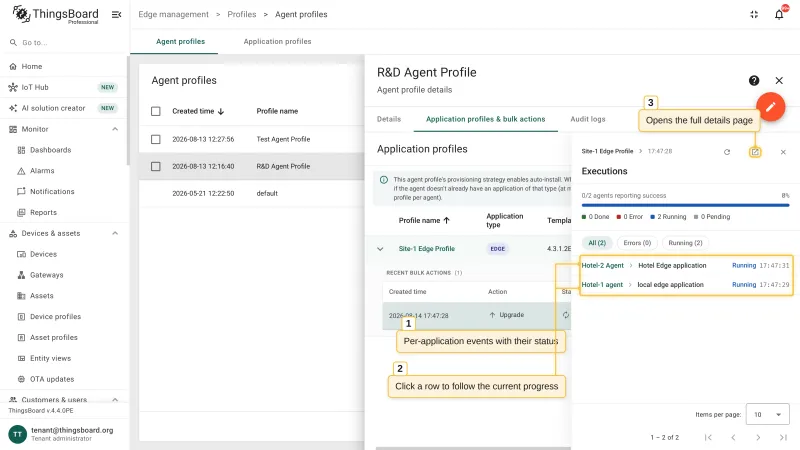This screenshot has height=450, width=800.
Task: Click Hotel Edge application text
Action: pos(672,265)
